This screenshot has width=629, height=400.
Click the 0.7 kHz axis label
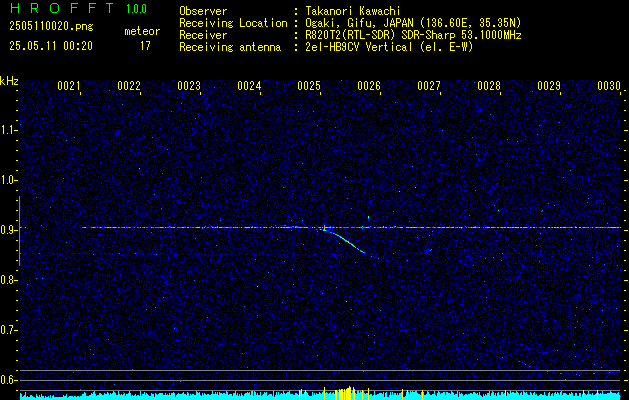coord(8,330)
